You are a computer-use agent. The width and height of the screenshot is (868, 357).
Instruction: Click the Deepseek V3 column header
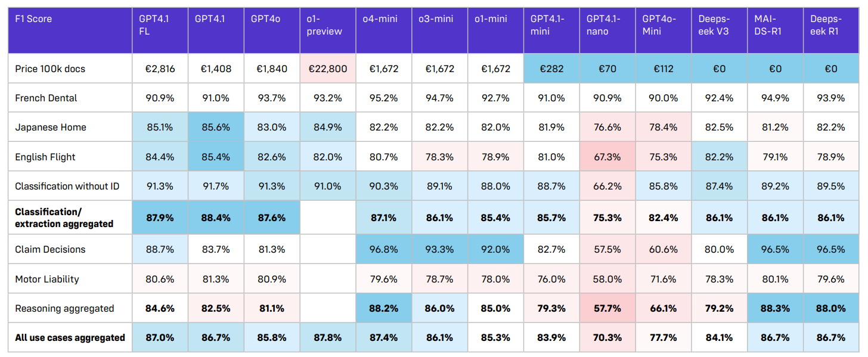[x=714, y=25]
